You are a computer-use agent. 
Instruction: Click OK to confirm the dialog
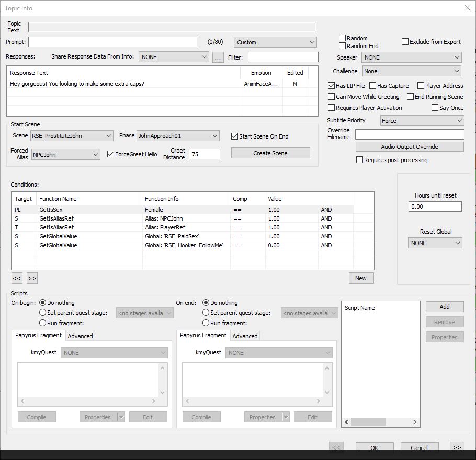click(375, 447)
